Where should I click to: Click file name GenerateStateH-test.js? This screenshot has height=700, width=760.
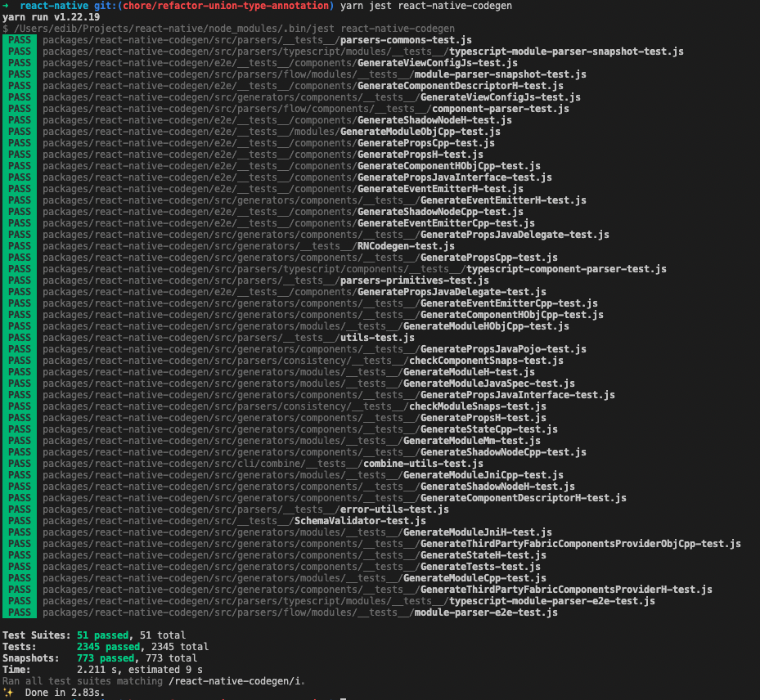click(483, 555)
